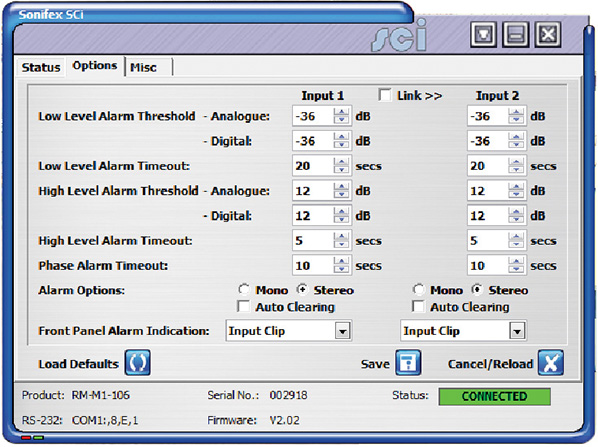
Task: Click the Save floppy disk icon
Action: pos(408,363)
